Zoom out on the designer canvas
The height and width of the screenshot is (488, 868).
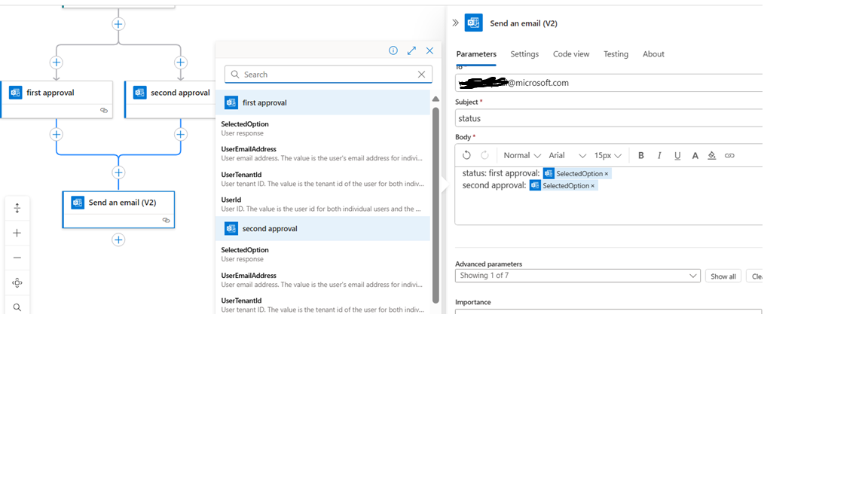(17, 258)
